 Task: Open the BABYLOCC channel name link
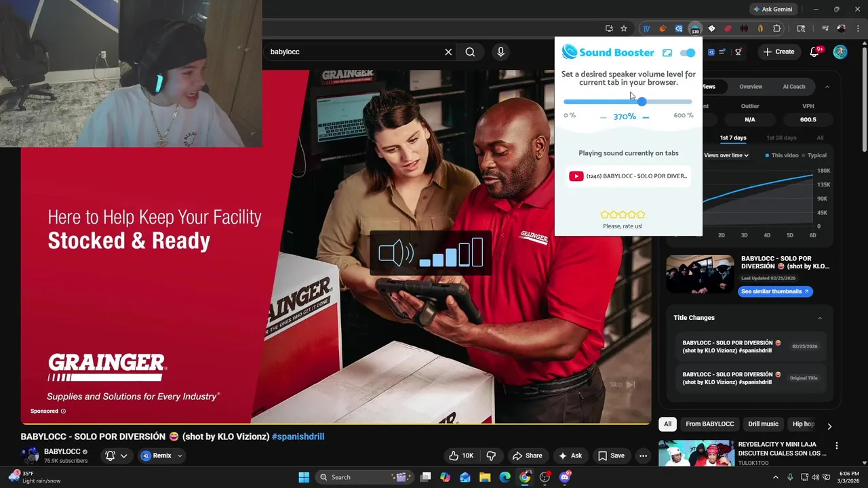click(x=62, y=451)
